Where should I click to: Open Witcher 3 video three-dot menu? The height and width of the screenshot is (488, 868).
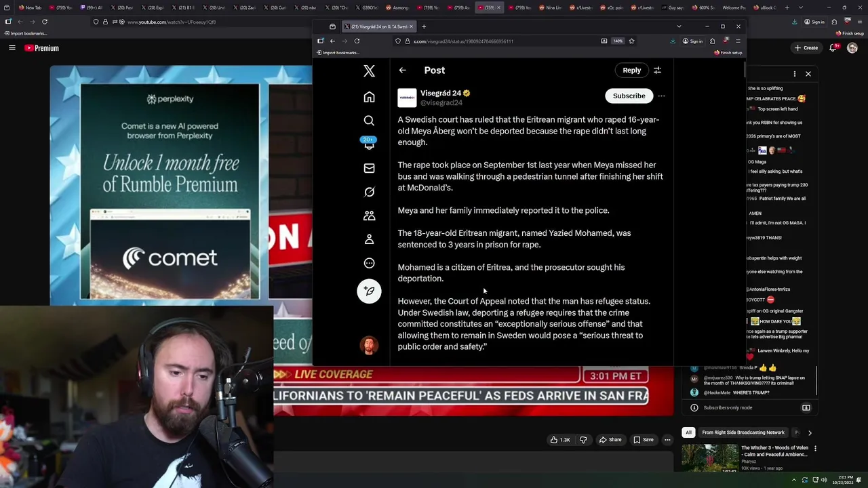click(x=815, y=448)
